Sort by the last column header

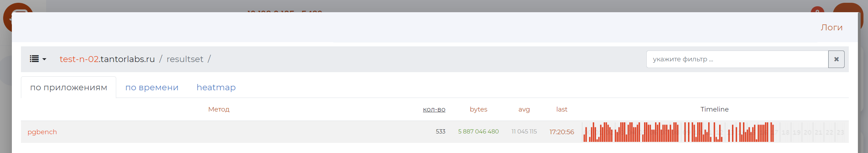(562, 109)
